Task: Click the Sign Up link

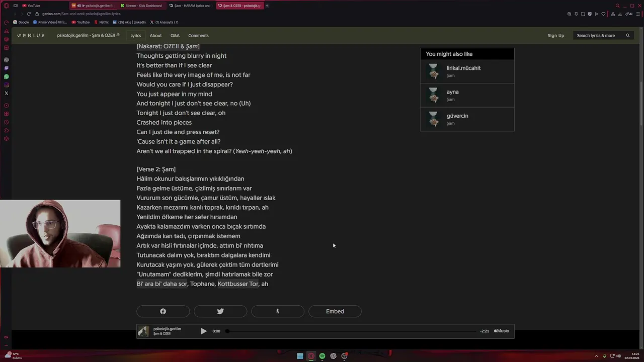Action: 556,35
